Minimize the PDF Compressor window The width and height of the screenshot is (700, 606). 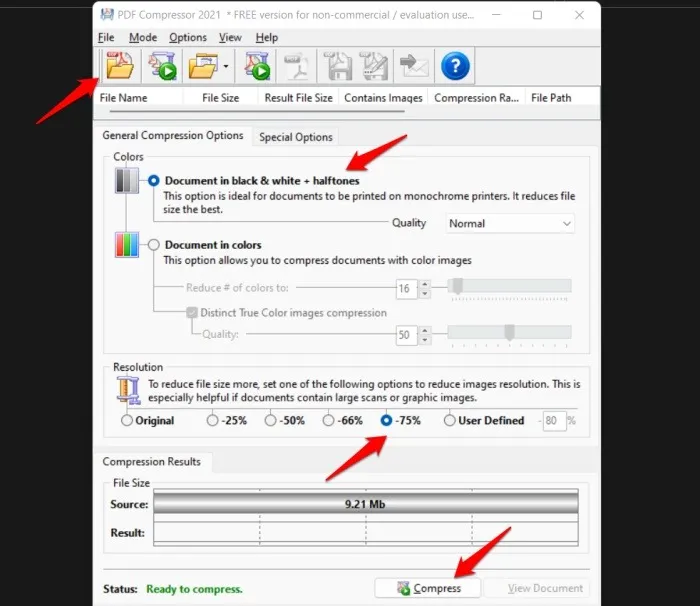pyautogui.click(x=496, y=15)
